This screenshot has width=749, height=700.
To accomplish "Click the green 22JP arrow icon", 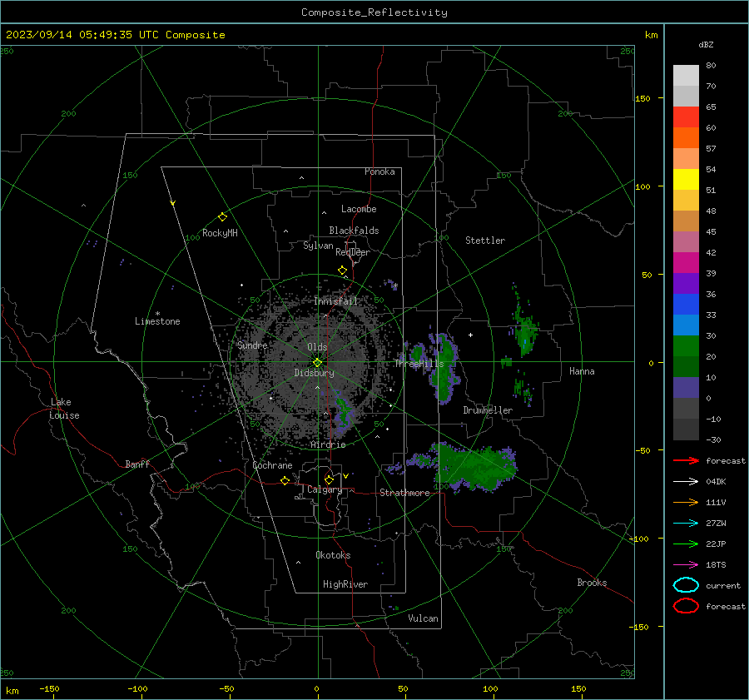I will (686, 544).
